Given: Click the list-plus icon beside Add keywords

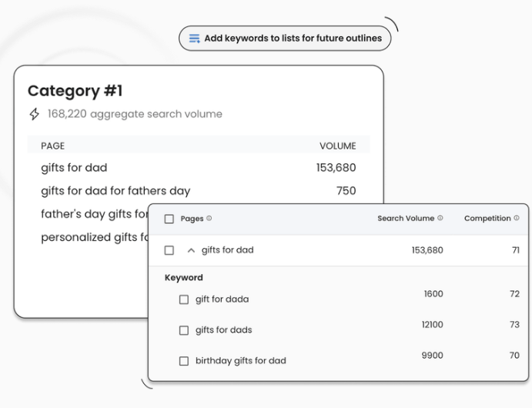Looking at the screenshot, I should [195, 38].
